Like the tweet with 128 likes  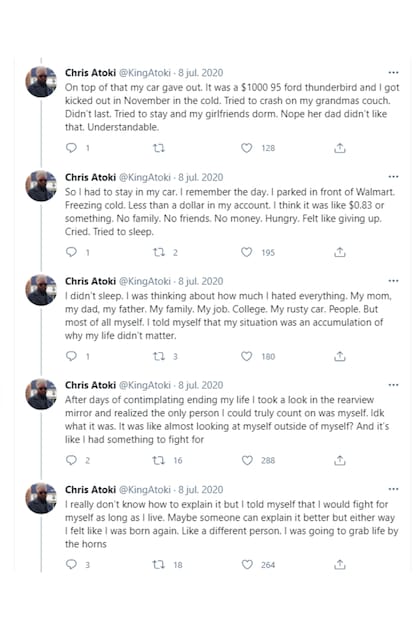pyautogui.click(x=247, y=148)
